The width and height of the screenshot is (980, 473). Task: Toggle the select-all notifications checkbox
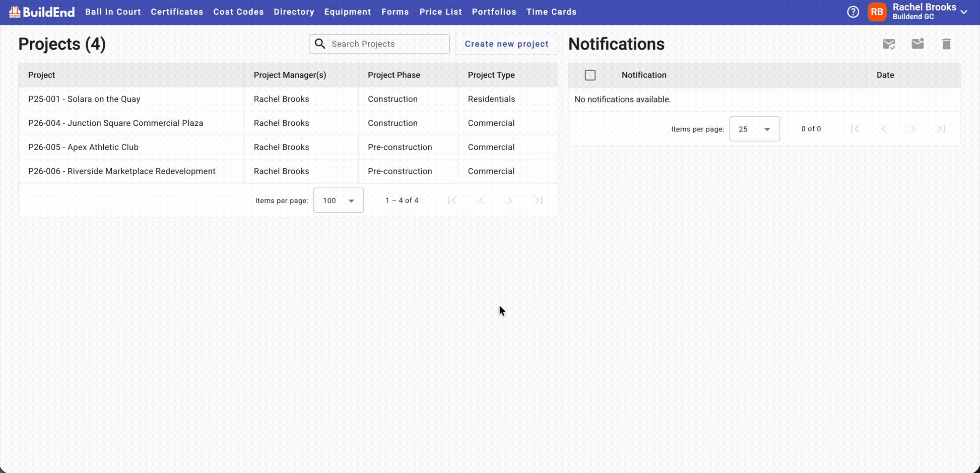590,75
